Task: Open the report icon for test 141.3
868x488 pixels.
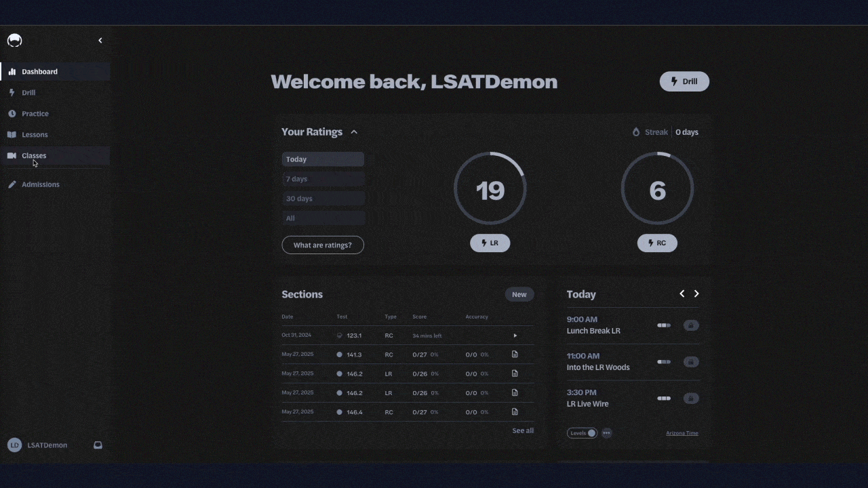Action: (515, 354)
